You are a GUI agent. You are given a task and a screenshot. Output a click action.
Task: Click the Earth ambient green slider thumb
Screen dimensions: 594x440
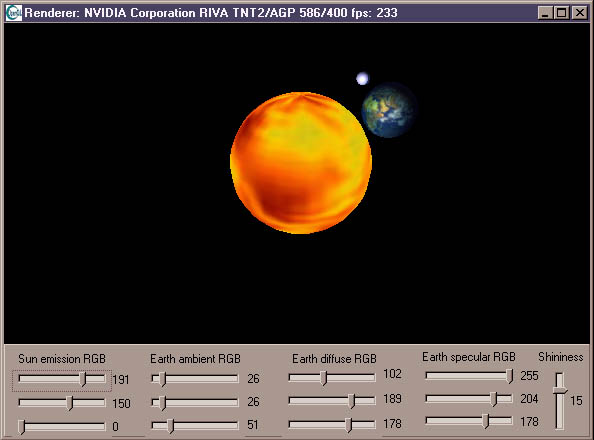[163, 403]
